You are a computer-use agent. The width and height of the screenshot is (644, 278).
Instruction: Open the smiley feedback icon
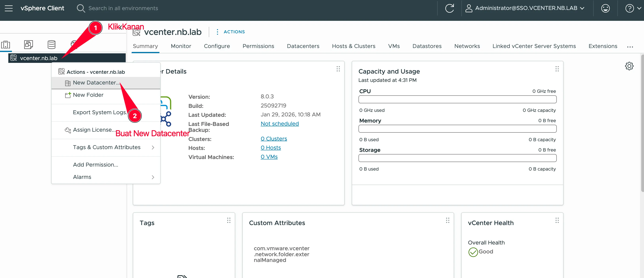tap(605, 8)
